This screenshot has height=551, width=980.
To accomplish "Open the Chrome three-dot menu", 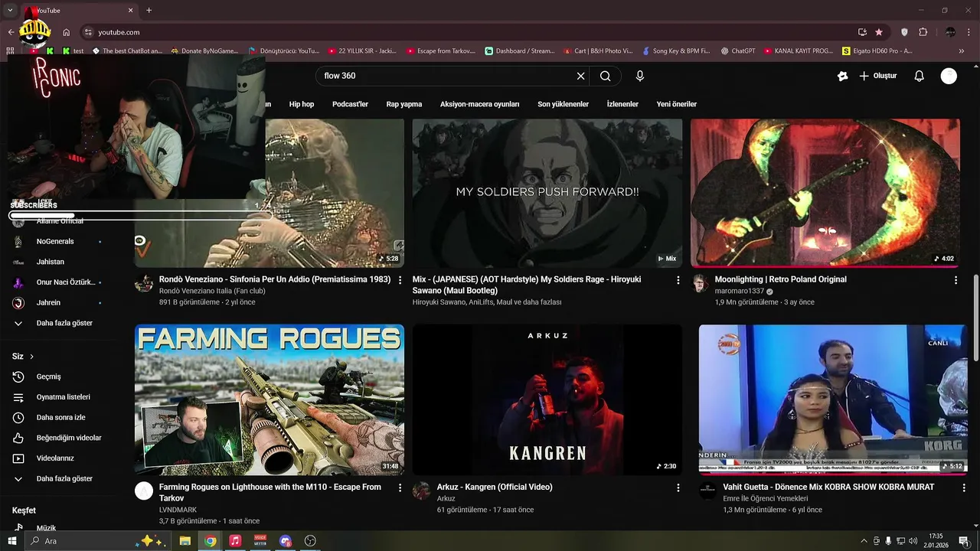I will [x=970, y=32].
